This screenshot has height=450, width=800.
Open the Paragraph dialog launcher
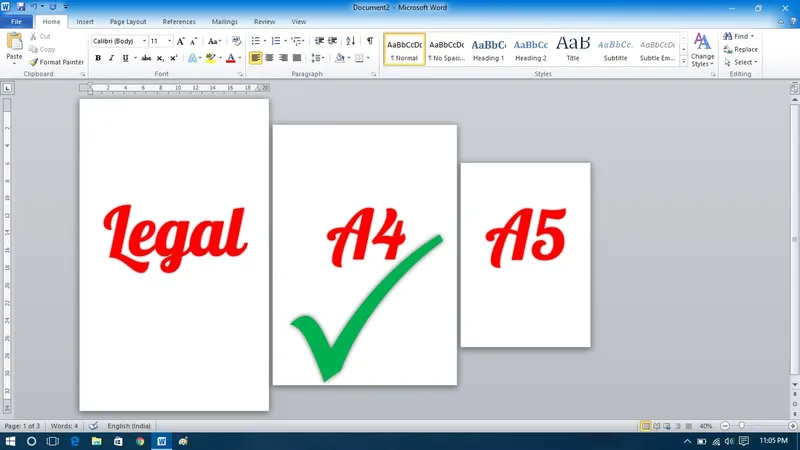pyautogui.click(x=374, y=74)
